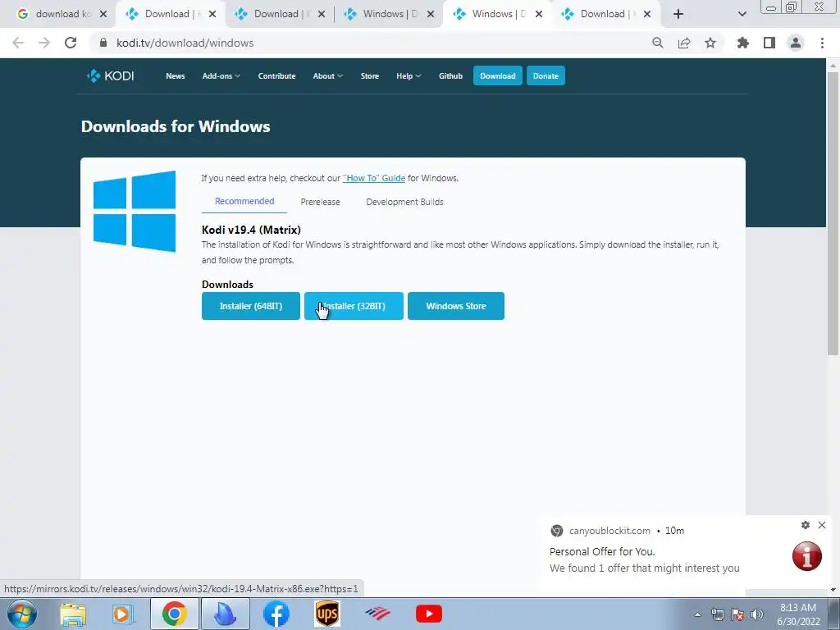The image size is (840, 630).
Task: Click the red info icon in notification
Action: (x=807, y=556)
